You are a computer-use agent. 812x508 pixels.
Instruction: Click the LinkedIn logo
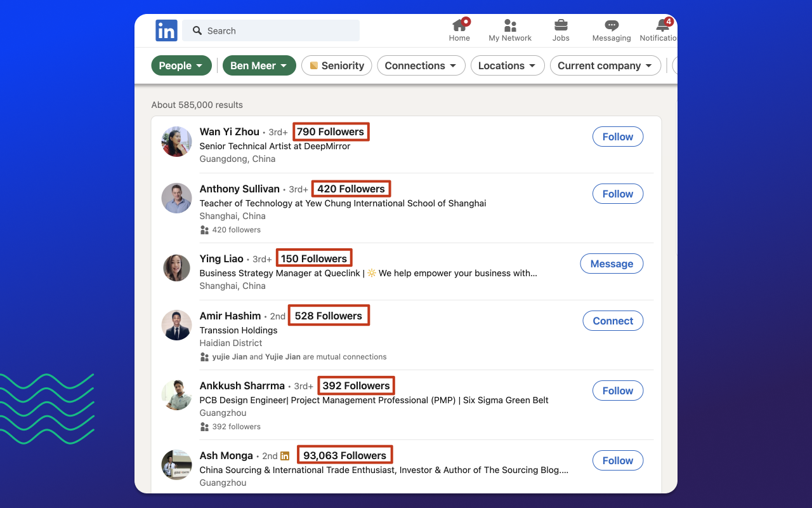click(166, 30)
